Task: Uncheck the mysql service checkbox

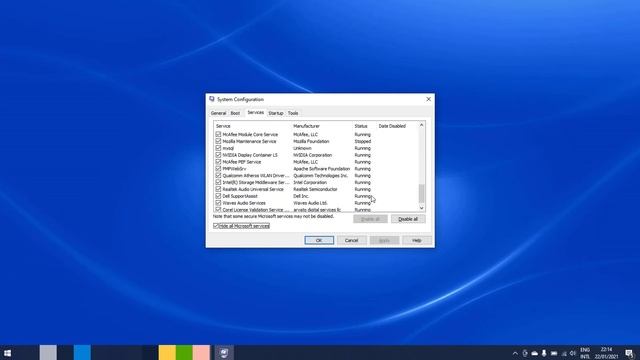Action: [x=218, y=148]
